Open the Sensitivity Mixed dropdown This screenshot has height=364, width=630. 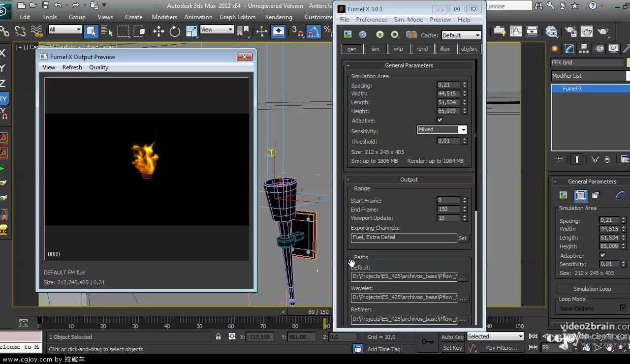coord(442,130)
